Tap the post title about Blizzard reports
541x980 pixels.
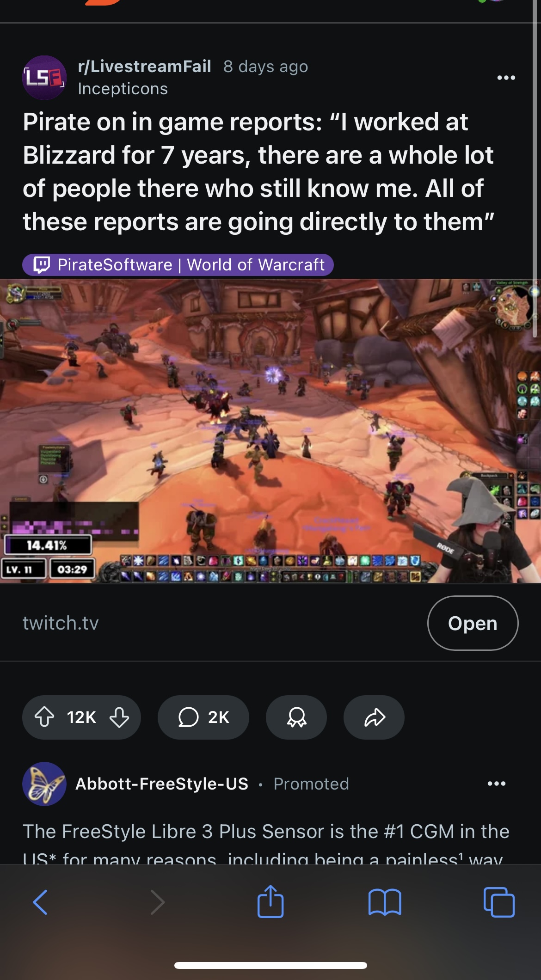259,171
